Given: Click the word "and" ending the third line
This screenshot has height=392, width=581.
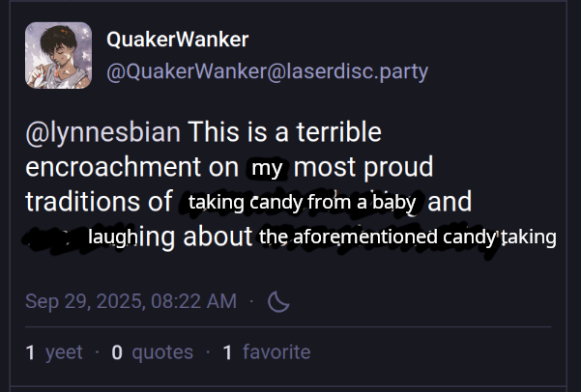Looking at the screenshot, I should pos(450,203).
